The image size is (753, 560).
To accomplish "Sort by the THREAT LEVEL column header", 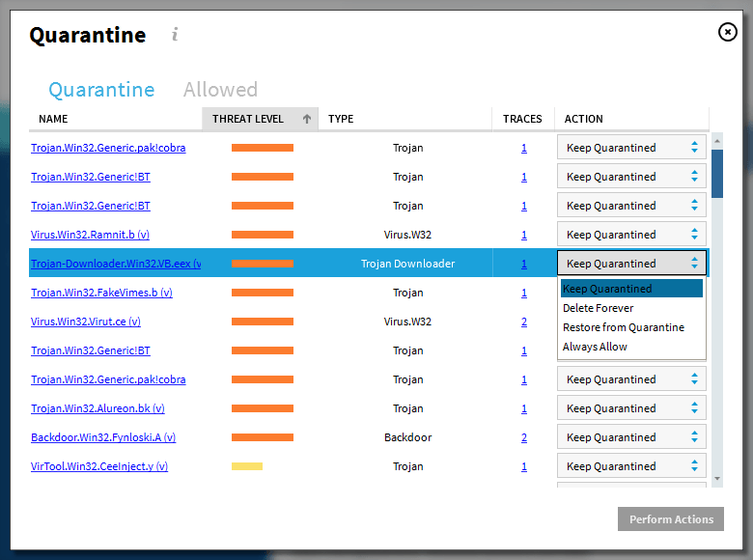I will (x=260, y=119).
